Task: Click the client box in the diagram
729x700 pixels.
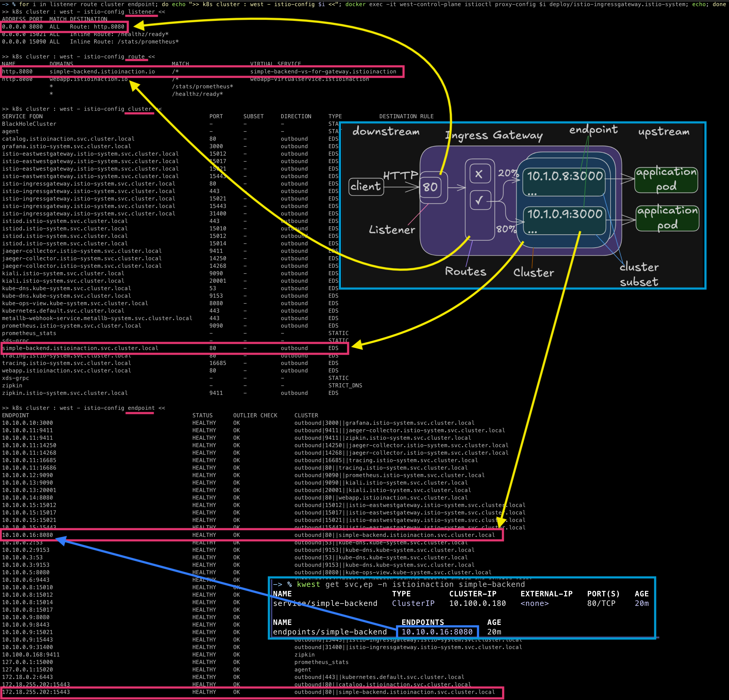Action: (x=366, y=186)
